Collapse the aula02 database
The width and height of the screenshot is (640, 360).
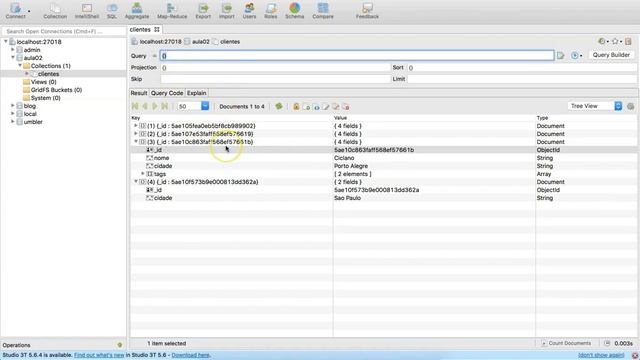(13, 58)
